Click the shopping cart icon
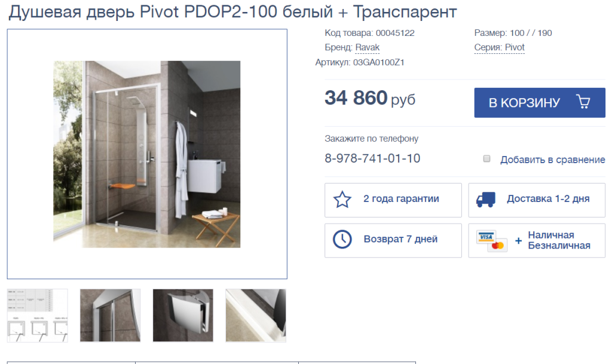 (583, 102)
